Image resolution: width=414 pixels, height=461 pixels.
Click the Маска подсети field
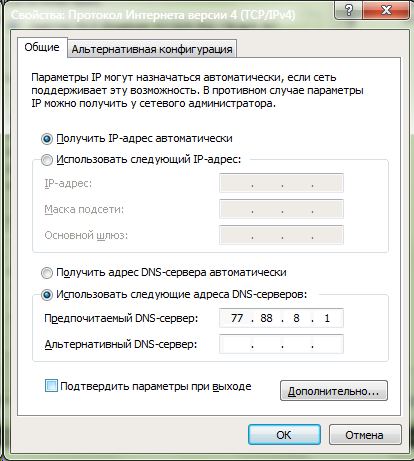coord(281,209)
